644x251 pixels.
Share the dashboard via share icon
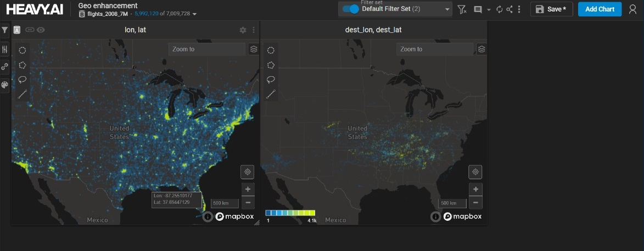509,9
